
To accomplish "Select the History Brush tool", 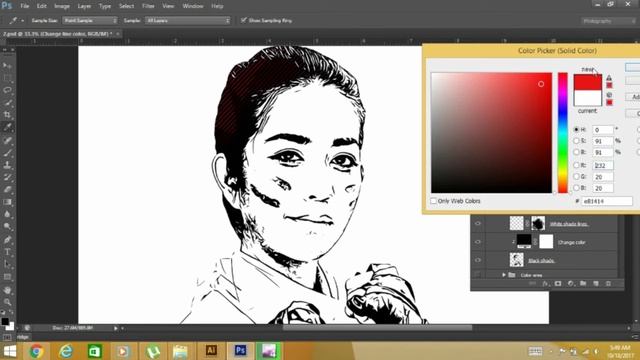I will (7, 177).
